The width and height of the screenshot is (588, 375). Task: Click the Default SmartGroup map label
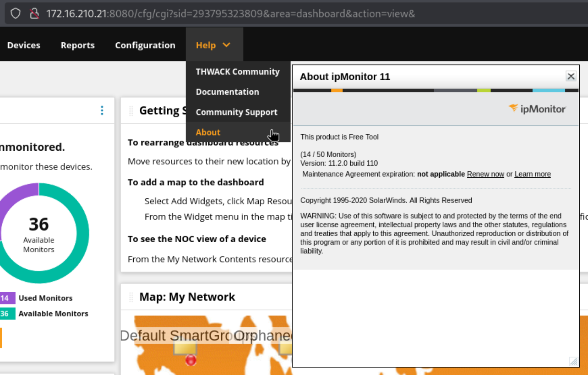pos(176,335)
